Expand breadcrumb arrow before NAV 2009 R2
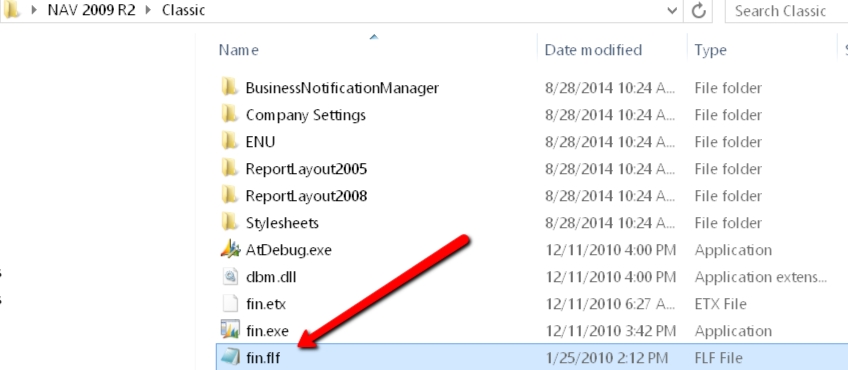 [x=35, y=10]
